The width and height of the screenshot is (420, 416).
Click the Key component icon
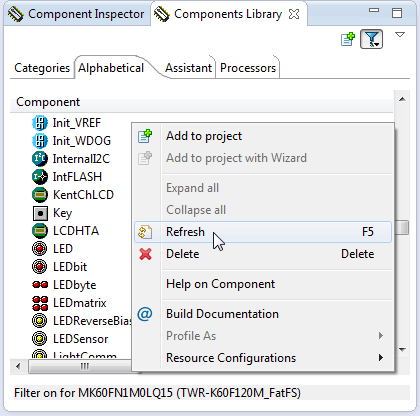40,213
